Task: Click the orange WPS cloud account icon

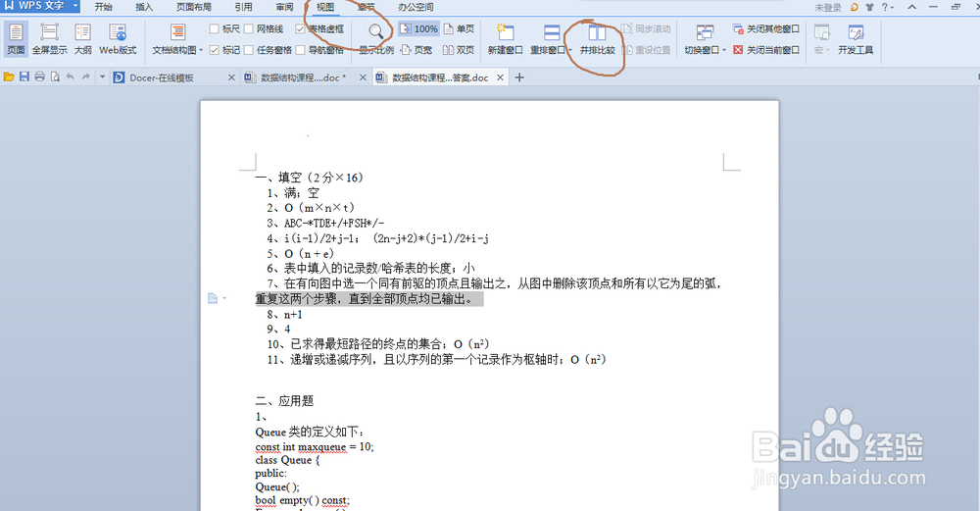Action: coord(855,7)
